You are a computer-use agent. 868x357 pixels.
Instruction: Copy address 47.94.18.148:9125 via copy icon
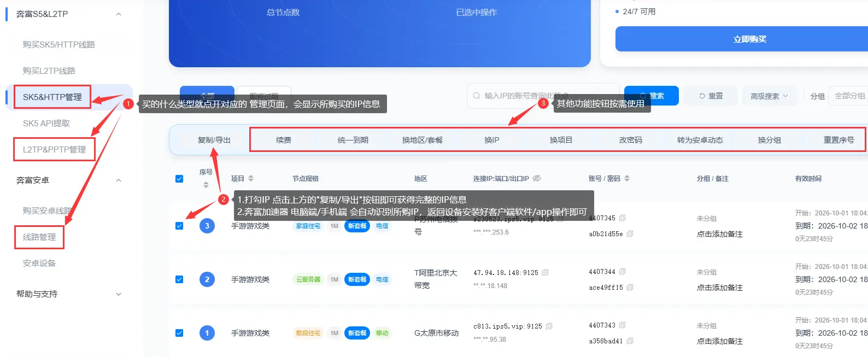pos(545,272)
